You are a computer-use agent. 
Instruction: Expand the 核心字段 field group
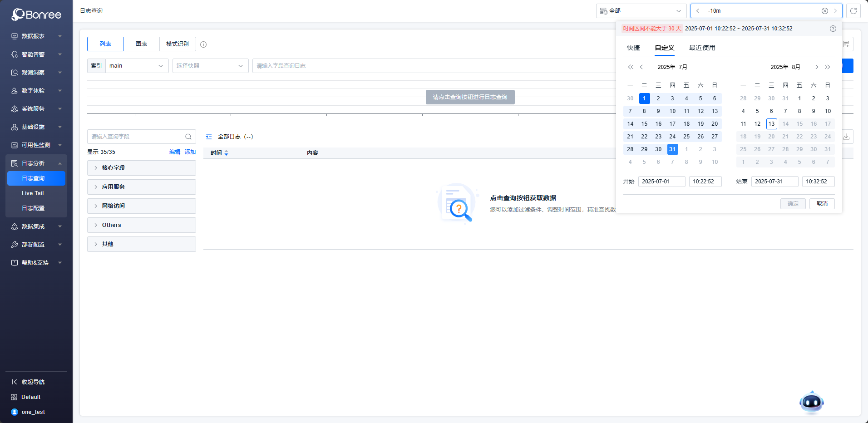(x=141, y=168)
